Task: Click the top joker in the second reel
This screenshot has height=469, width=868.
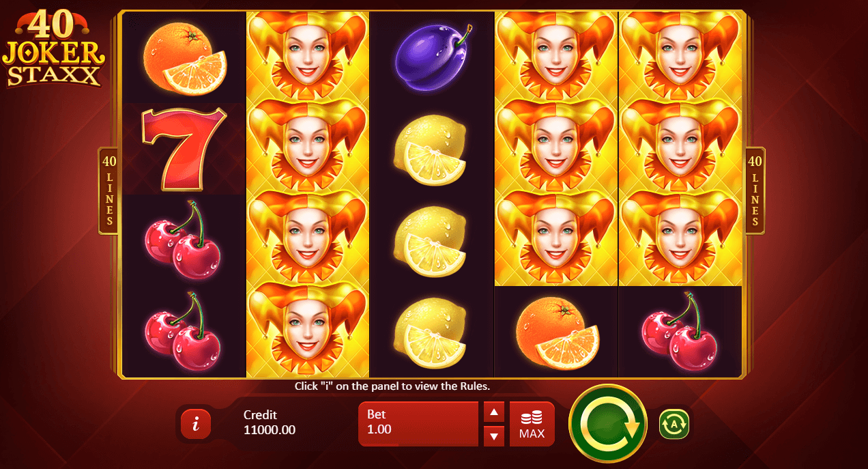Action: point(307,57)
